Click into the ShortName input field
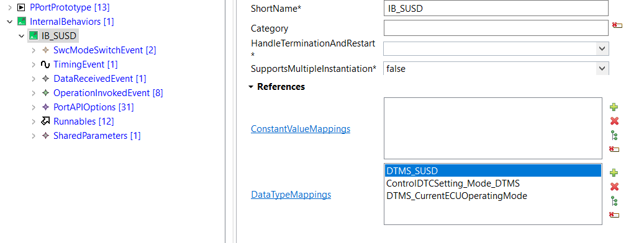Viewport: 644px width, 243px height. coord(496,8)
